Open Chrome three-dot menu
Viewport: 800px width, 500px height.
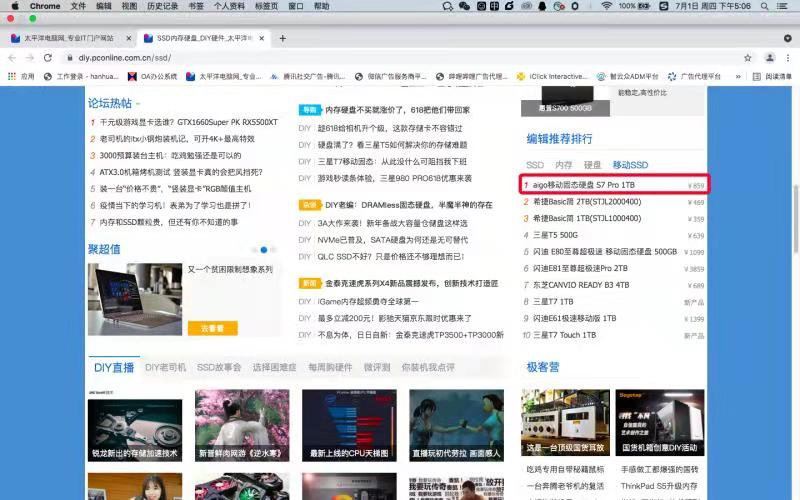point(787,58)
